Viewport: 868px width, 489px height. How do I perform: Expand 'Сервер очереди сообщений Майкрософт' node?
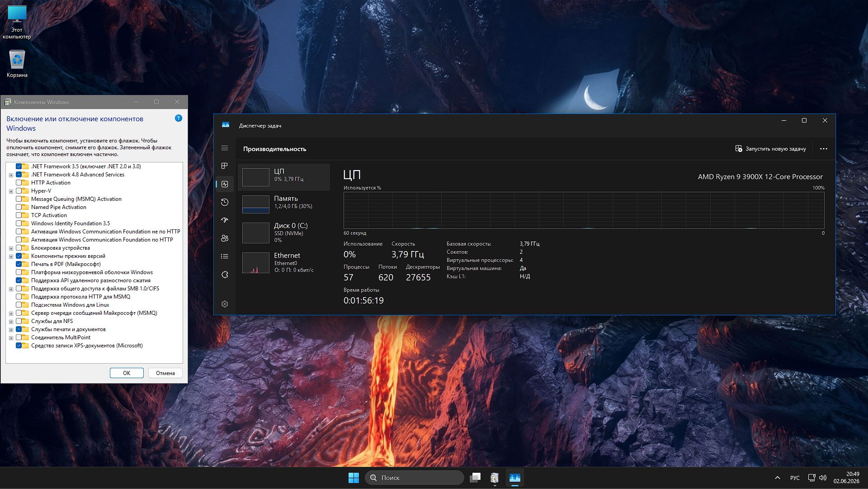11,313
